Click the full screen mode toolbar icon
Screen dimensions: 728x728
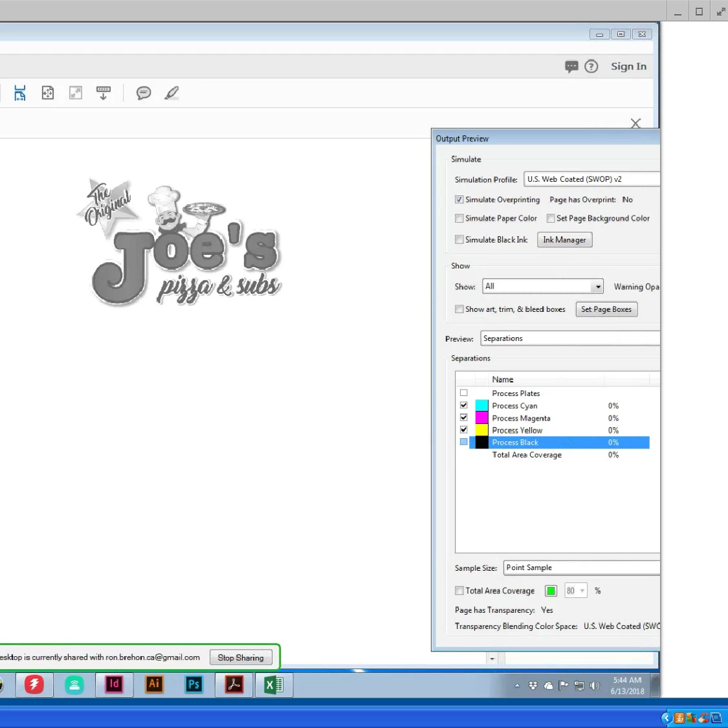[76, 93]
